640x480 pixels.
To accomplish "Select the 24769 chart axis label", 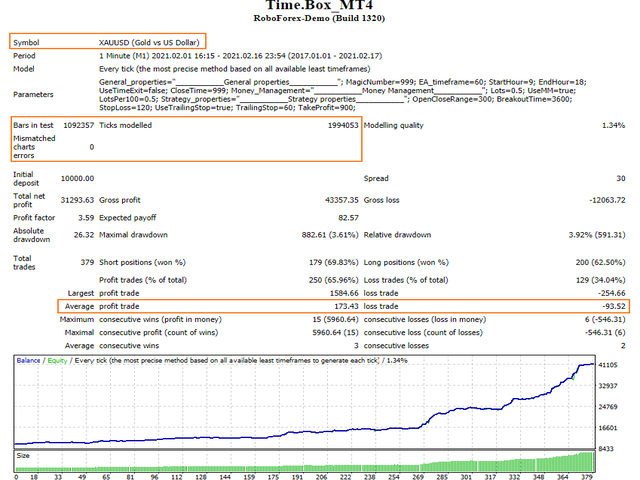I will [608, 407].
